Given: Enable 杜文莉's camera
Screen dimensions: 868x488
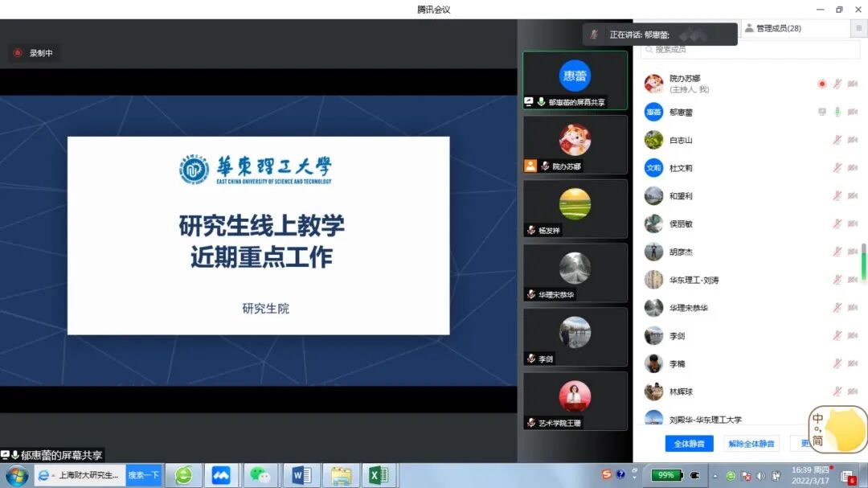Looking at the screenshot, I should 854,168.
